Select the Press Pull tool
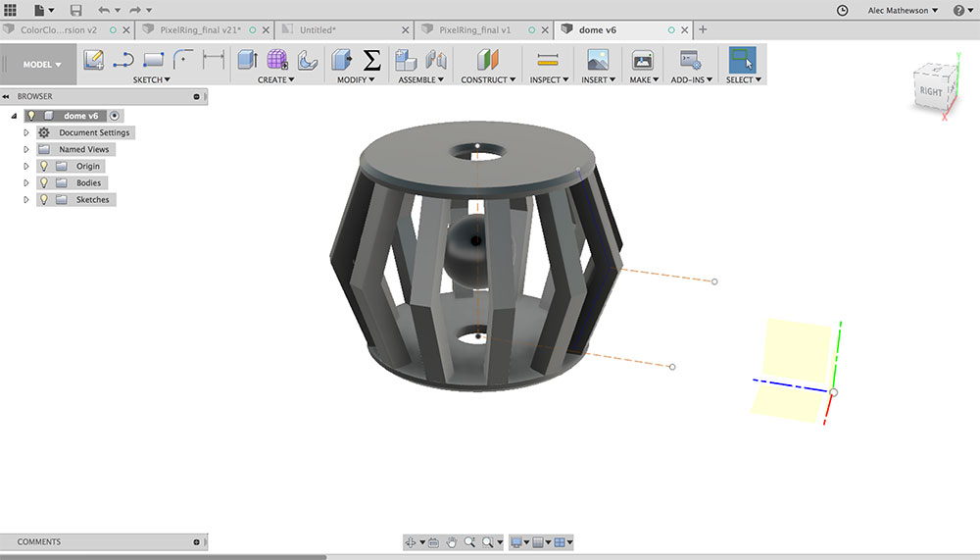The height and width of the screenshot is (560, 980). [341, 60]
